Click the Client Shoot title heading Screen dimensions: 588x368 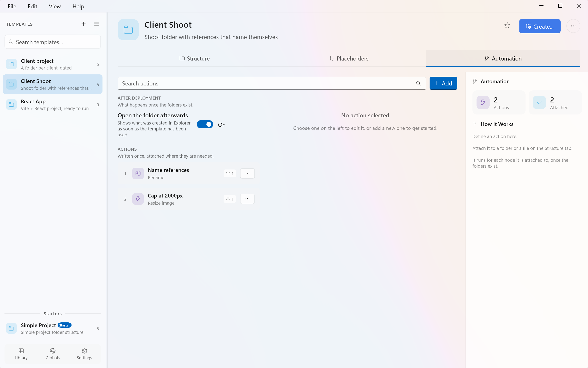pyautogui.click(x=168, y=25)
